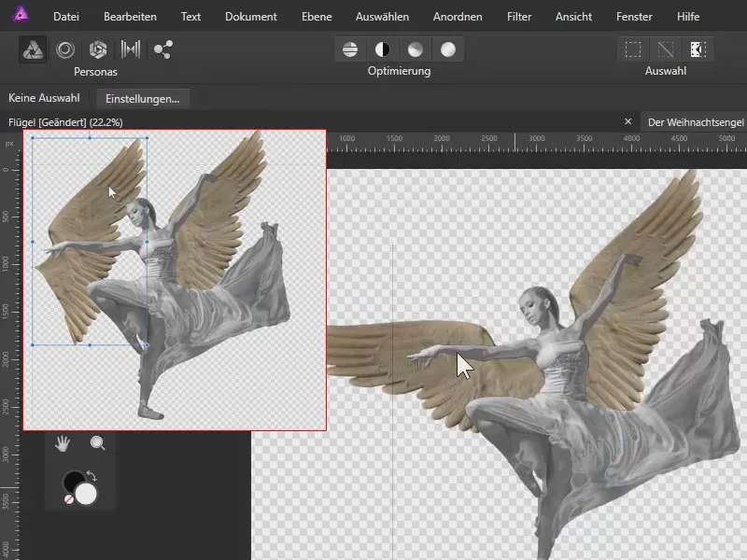The image size is (747, 560).
Task: Select the Flügel [Geändert] document tab
Action: tap(65, 122)
